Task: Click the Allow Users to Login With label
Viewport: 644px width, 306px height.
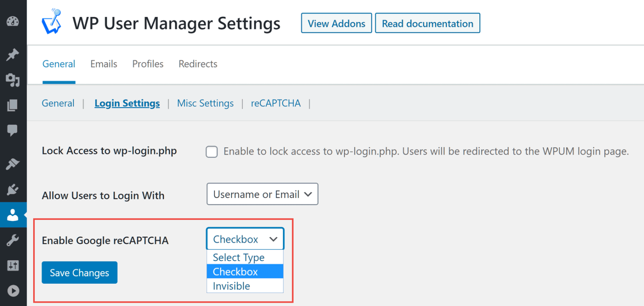Action: pyautogui.click(x=103, y=195)
